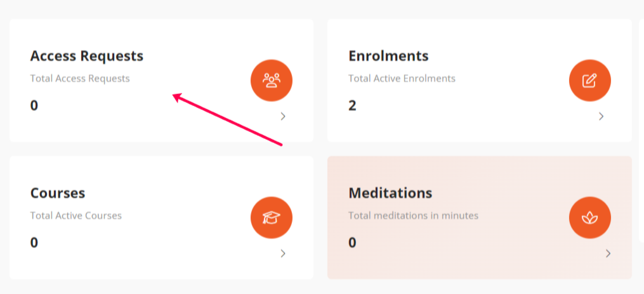Click the Enrolments heading
644x294 pixels.
click(x=388, y=56)
